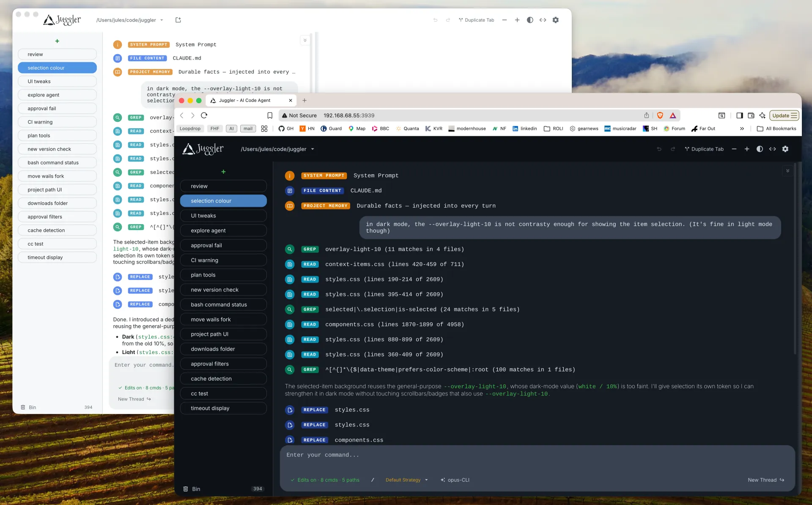
Task: Add new thread with green plus in front sidebar
Action: coord(223,172)
